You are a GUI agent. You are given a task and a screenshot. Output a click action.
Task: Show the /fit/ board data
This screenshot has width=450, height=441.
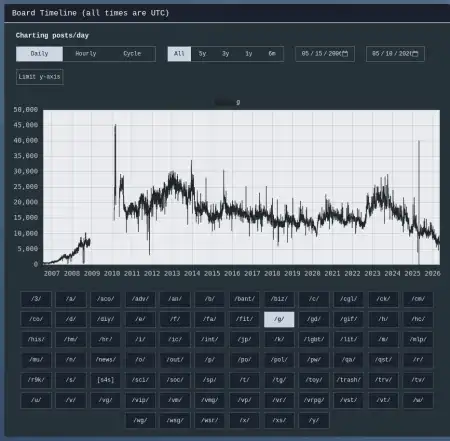pos(244,319)
